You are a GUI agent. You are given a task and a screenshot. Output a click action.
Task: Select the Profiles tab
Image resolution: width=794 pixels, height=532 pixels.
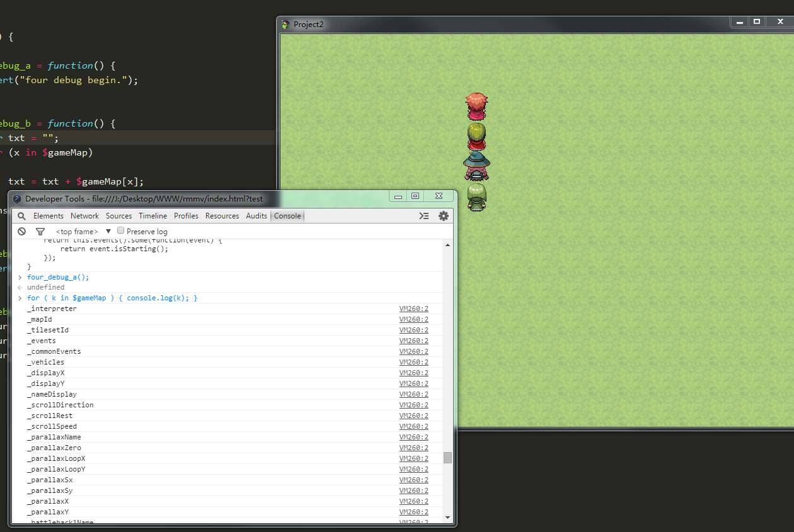click(x=187, y=216)
